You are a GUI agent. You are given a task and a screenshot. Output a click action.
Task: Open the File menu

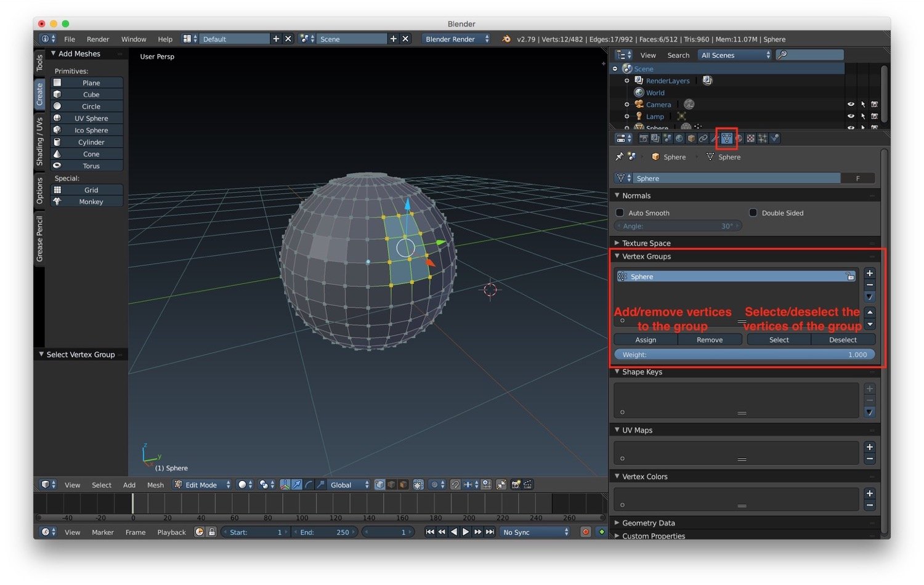pos(70,39)
